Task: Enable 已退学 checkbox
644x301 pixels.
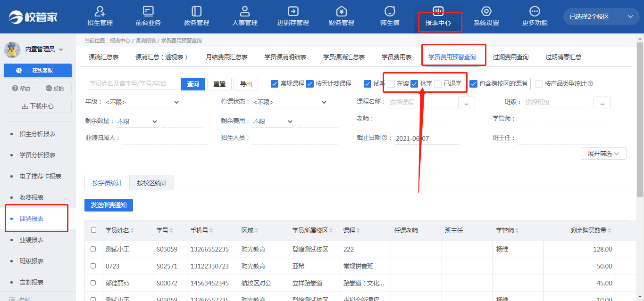Action: tap(438, 84)
